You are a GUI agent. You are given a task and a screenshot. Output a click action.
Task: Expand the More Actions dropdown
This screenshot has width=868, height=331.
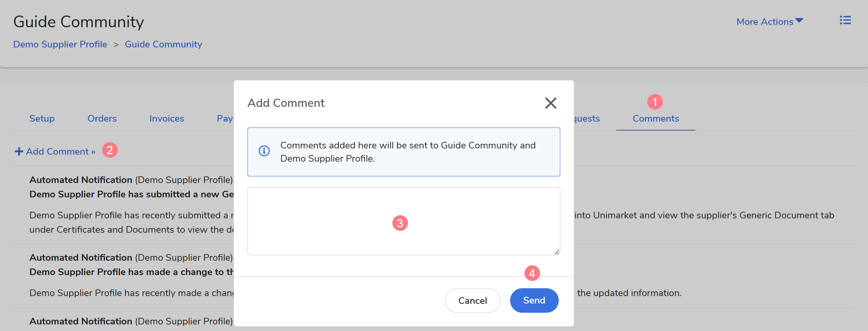(769, 22)
